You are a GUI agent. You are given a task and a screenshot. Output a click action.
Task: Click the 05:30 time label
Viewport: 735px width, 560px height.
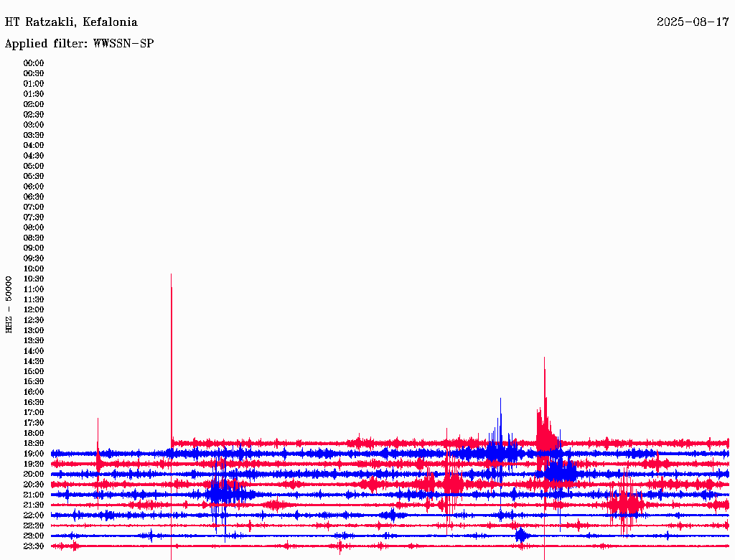34,177
